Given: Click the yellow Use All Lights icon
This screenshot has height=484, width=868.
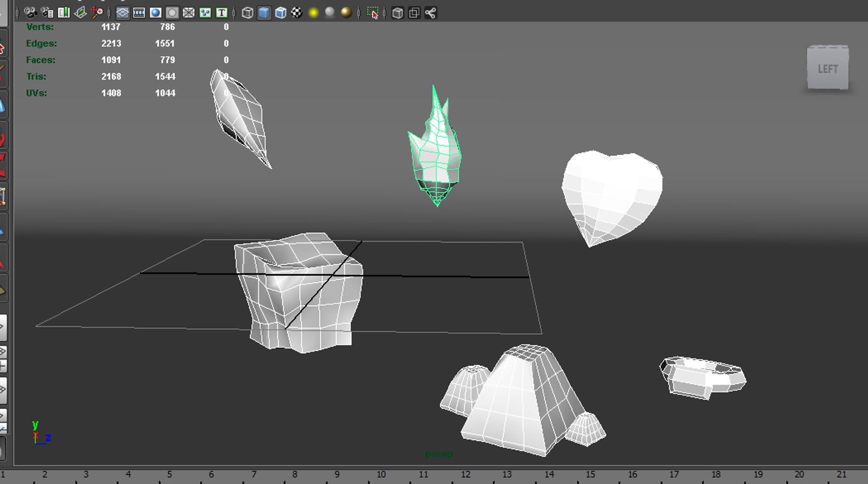Looking at the screenshot, I should pyautogui.click(x=313, y=13).
